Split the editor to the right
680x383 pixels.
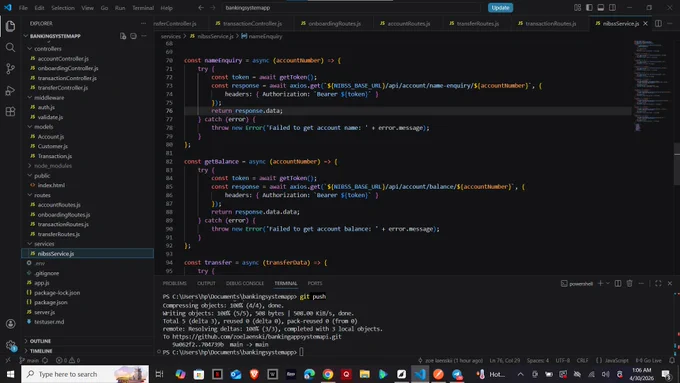pyautogui.click(x=658, y=23)
